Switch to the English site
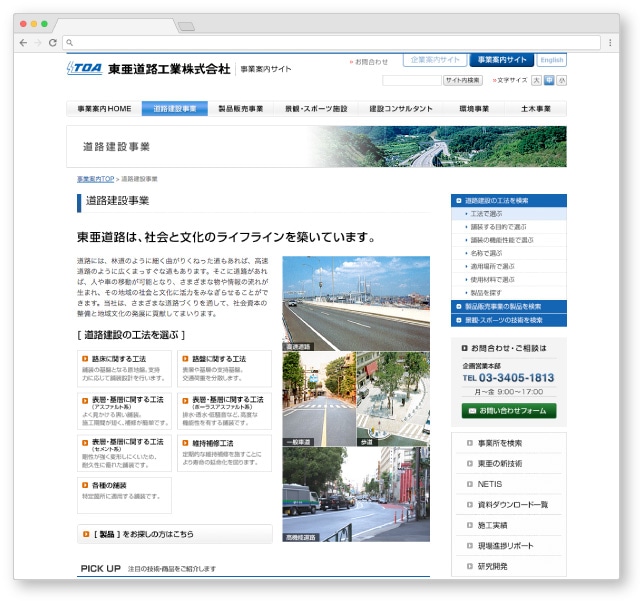The image size is (640, 601). point(551,60)
